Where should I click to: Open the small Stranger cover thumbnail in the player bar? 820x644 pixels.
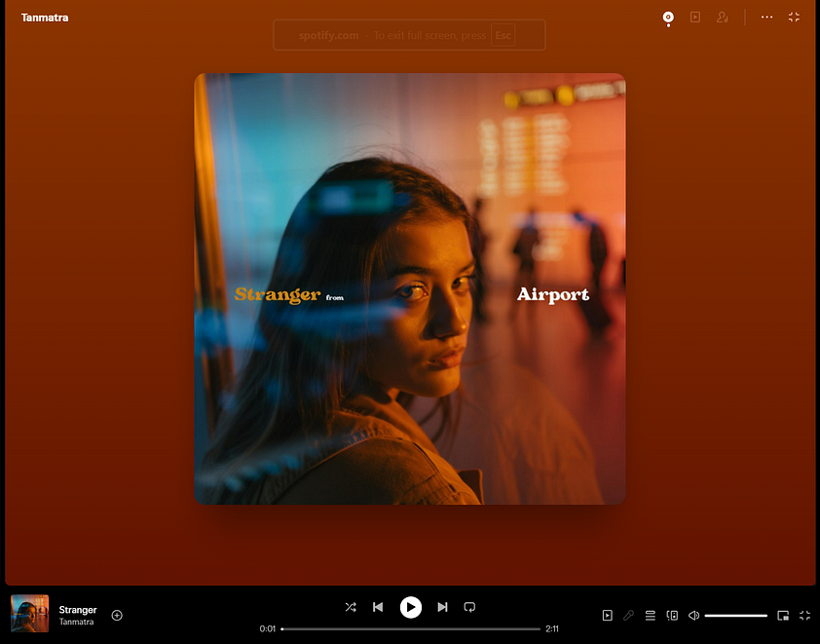pyautogui.click(x=30, y=613)
